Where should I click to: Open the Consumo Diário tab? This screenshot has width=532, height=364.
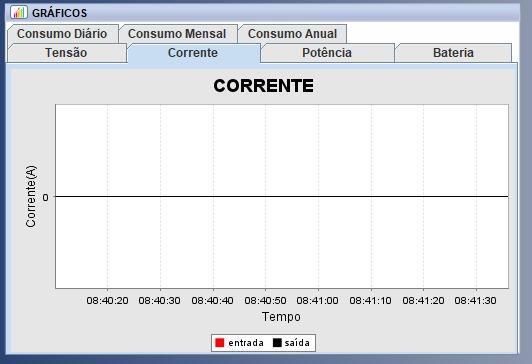tap(62, 34)
